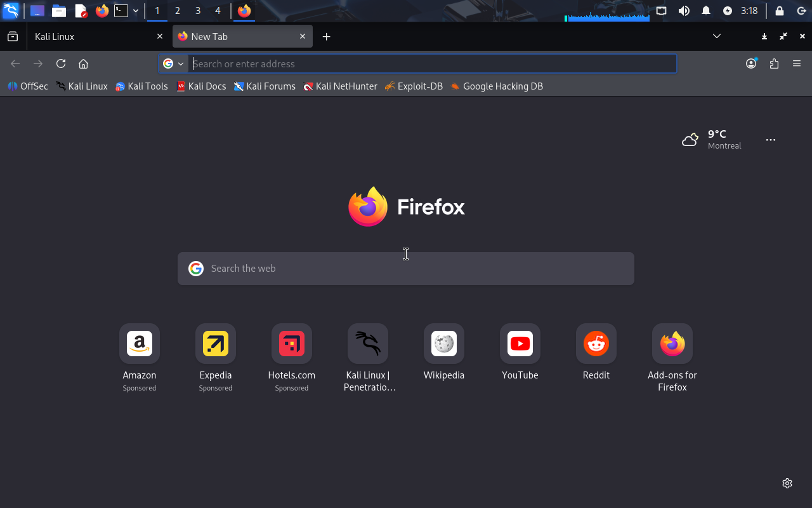Open the Firefox application hamburger menu
Viewport: 812px width, 508px height.
797,63
